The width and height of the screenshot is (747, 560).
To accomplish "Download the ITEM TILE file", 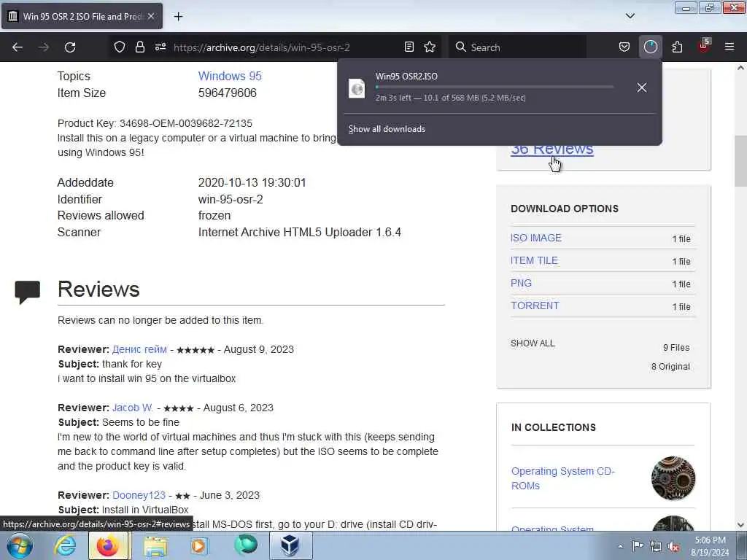I will tap(534, 260).
